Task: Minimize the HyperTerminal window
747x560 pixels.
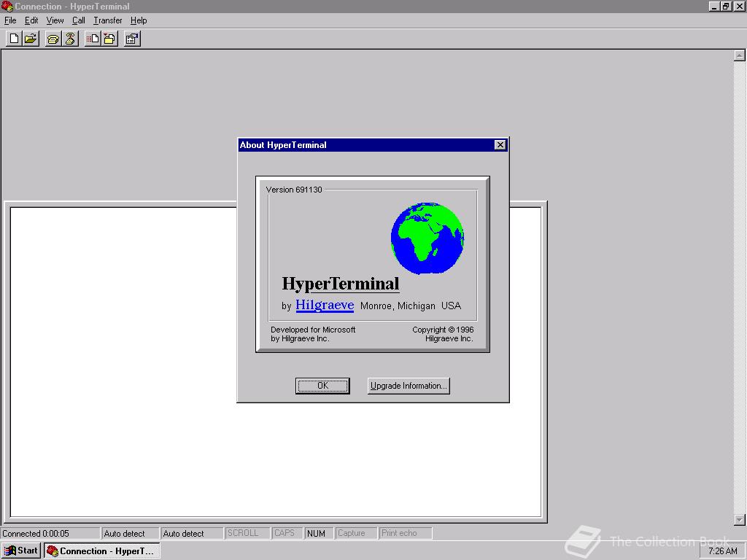Action: (714, 6)
